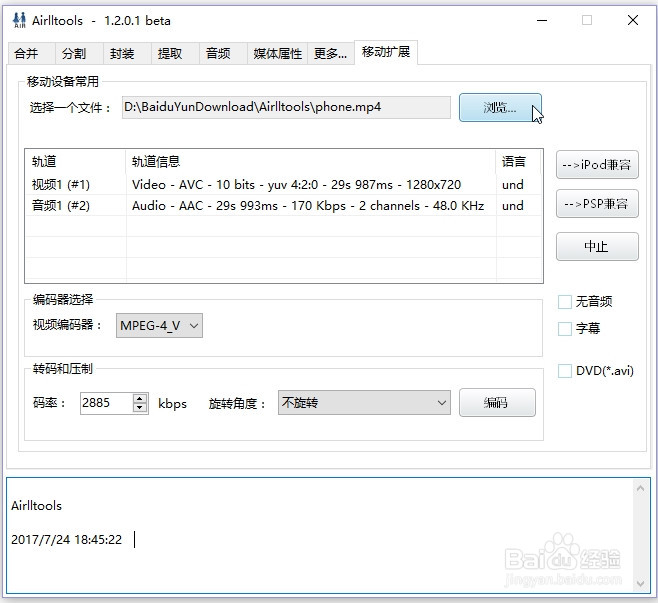Switch to the 提取 tab

point(175,54)
